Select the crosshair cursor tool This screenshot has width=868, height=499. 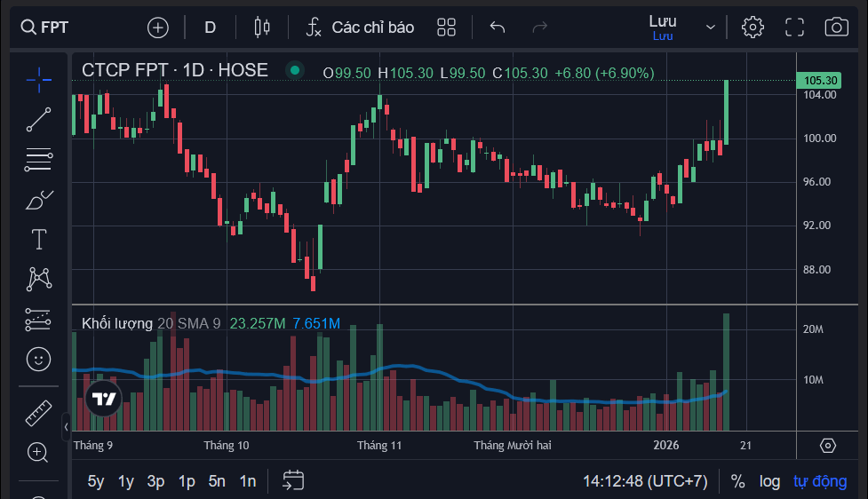point(38,80)
